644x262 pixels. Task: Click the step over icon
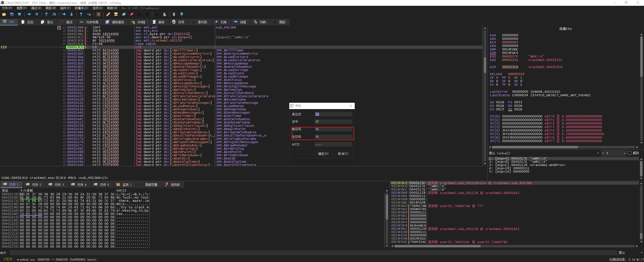54,14
